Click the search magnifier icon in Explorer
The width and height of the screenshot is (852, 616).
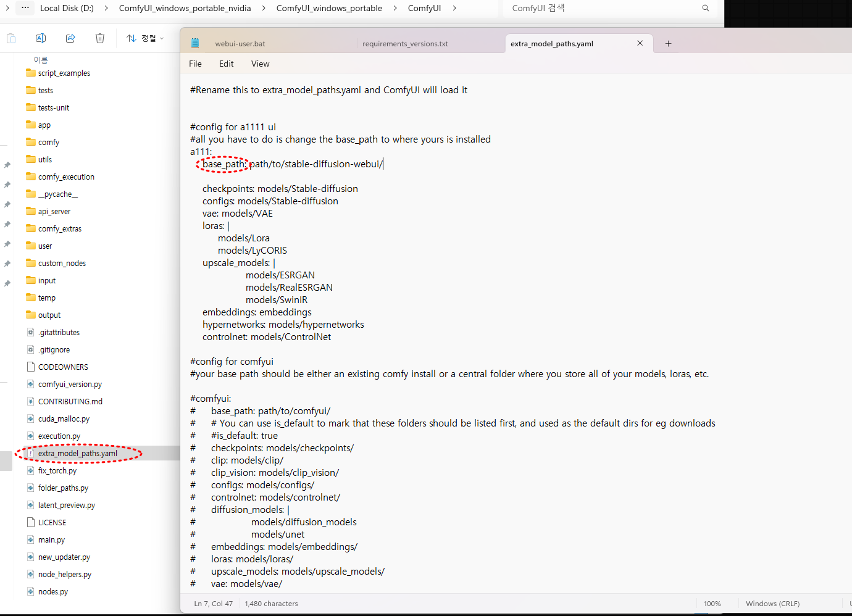coord(706,8)
